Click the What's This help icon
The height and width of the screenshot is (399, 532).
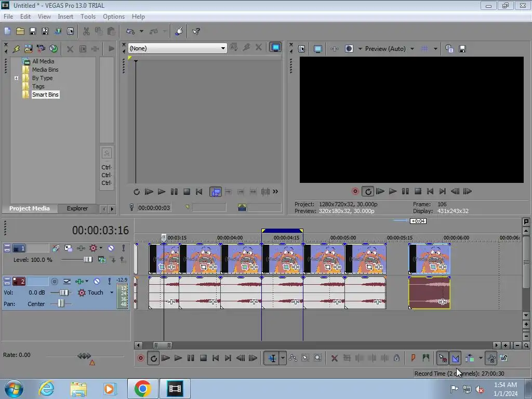pyautogui.click(x=196, y=31)
